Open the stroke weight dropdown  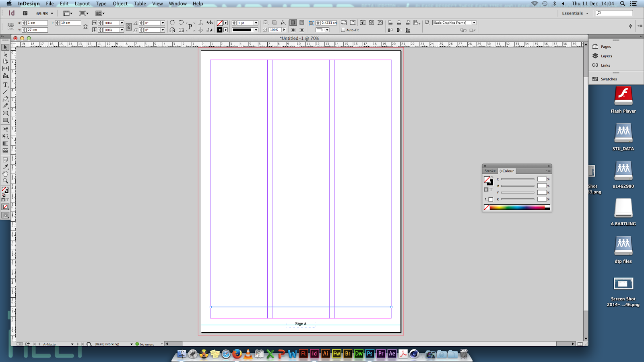click(x=256, y=23)
